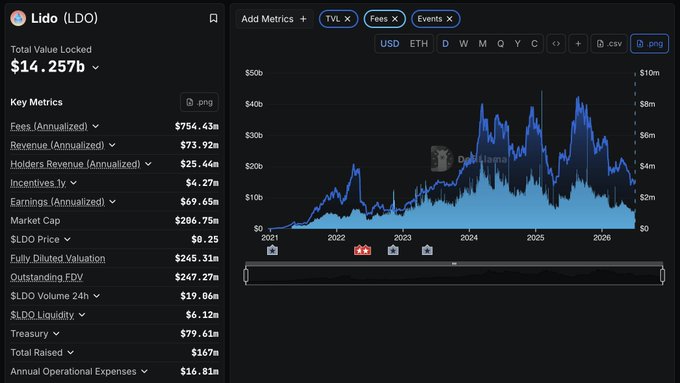Expand Revenue (Annualized) details

[112, 145]
